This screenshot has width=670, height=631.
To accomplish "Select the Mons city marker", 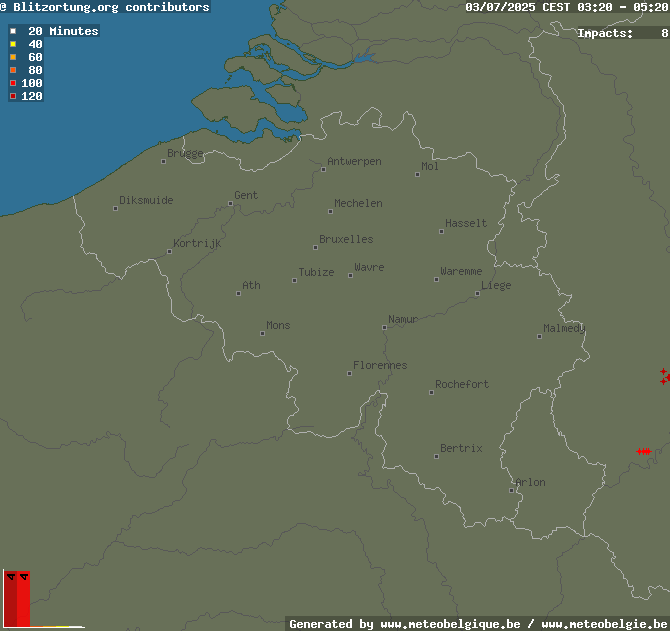I will tap(262, 334).
